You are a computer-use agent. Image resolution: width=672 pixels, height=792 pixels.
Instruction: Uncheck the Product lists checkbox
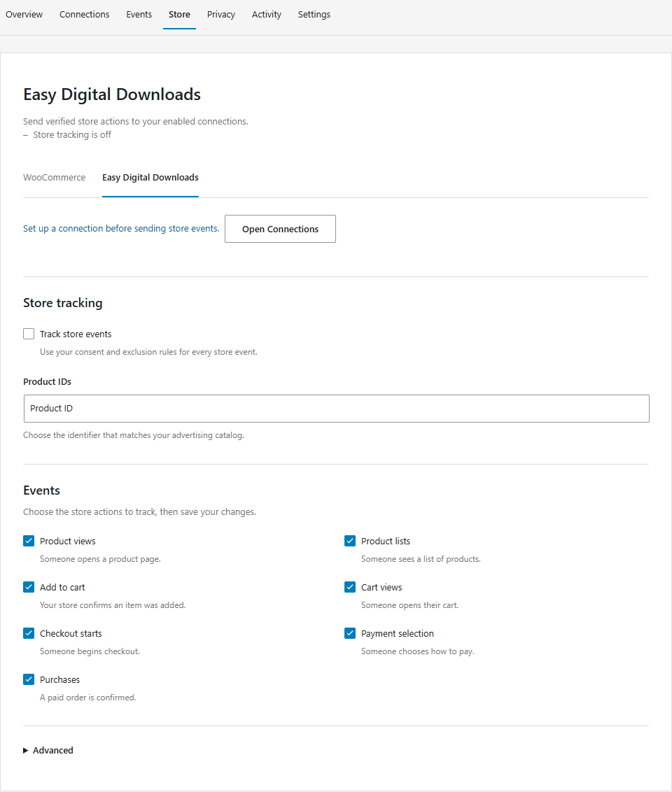pos(349,541)
